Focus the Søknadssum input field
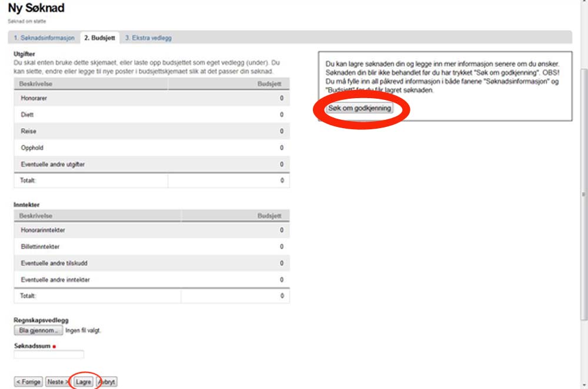 point(49,354)
